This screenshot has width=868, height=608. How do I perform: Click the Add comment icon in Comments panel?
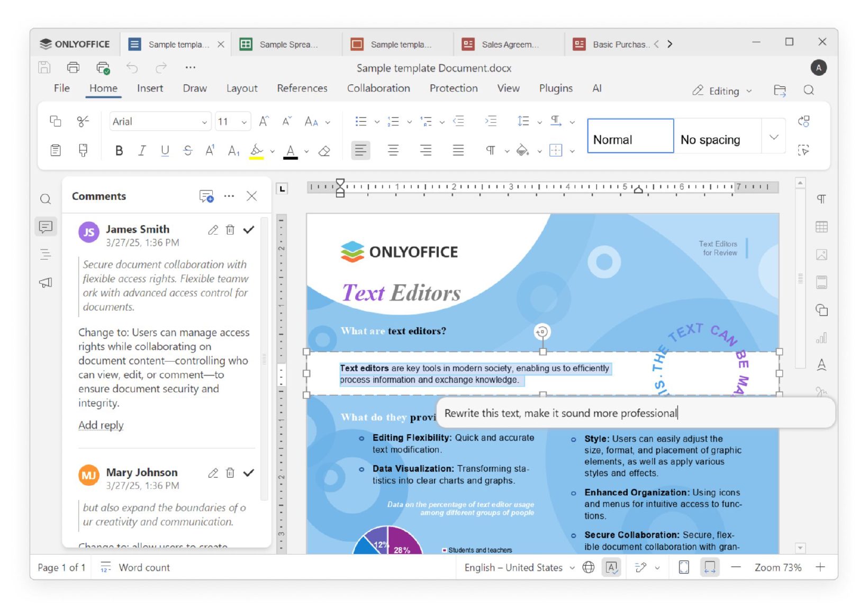click(x=206, y=196)
